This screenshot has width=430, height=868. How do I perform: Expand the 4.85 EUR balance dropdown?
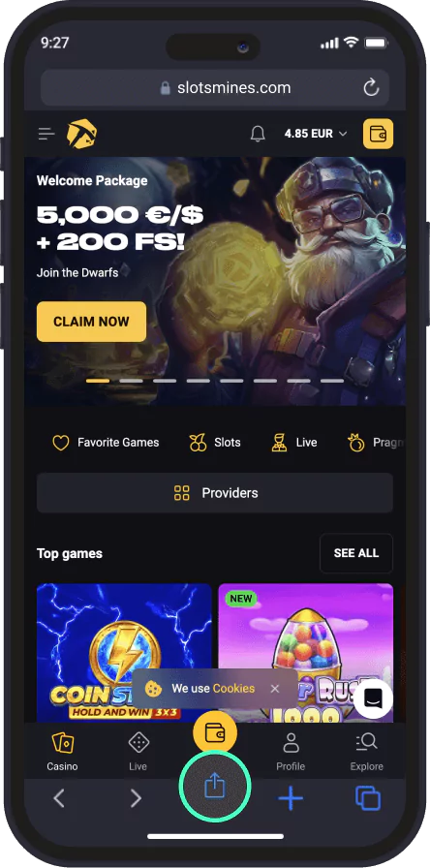pos(316,134)
